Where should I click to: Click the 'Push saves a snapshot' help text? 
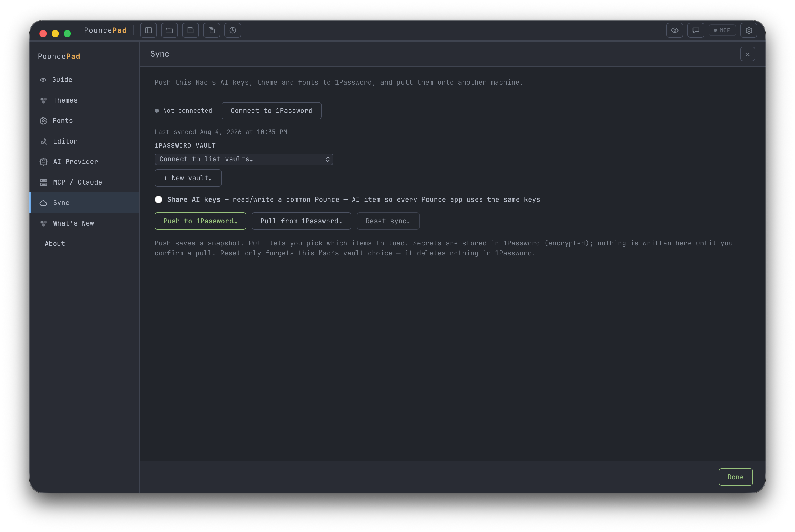[x=444, y=248]
